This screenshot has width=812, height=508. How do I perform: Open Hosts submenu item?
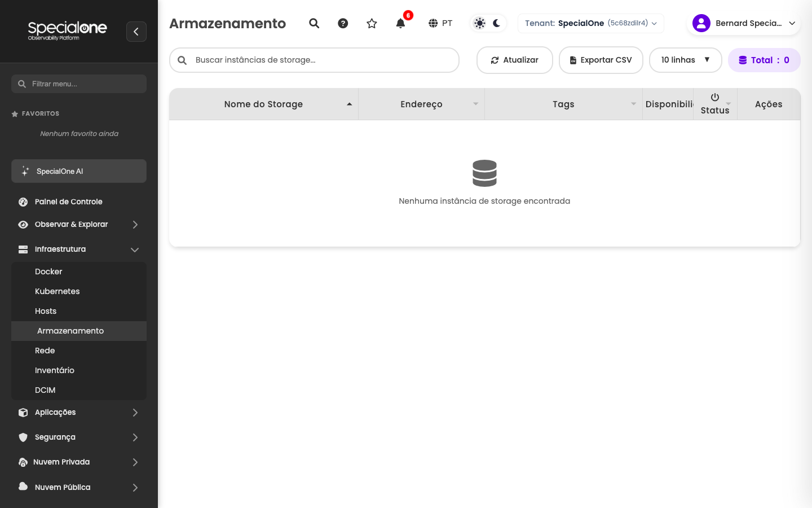[79, 311]
